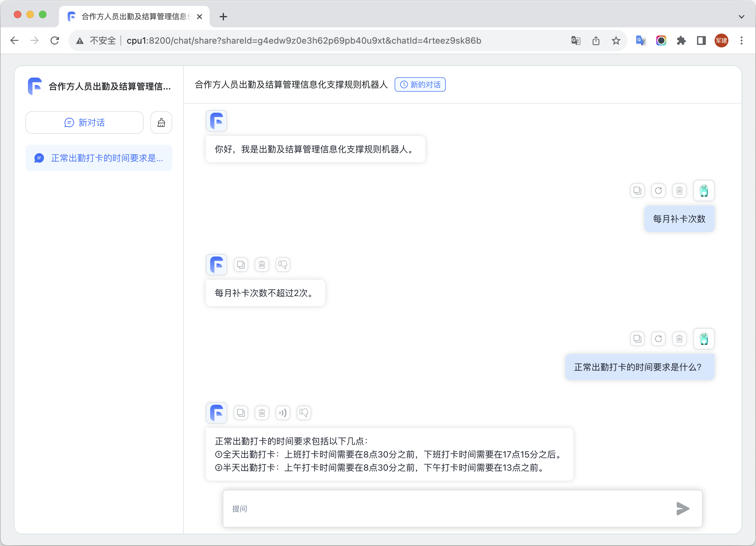Delete the '每月补卡次数' user message
Image resolution: width=756 pixels, height=546 pixels.
point(679,191)
